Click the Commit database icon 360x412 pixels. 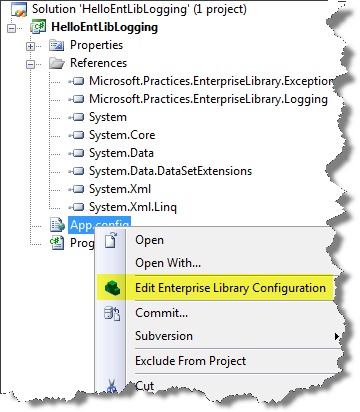point(112,313)
